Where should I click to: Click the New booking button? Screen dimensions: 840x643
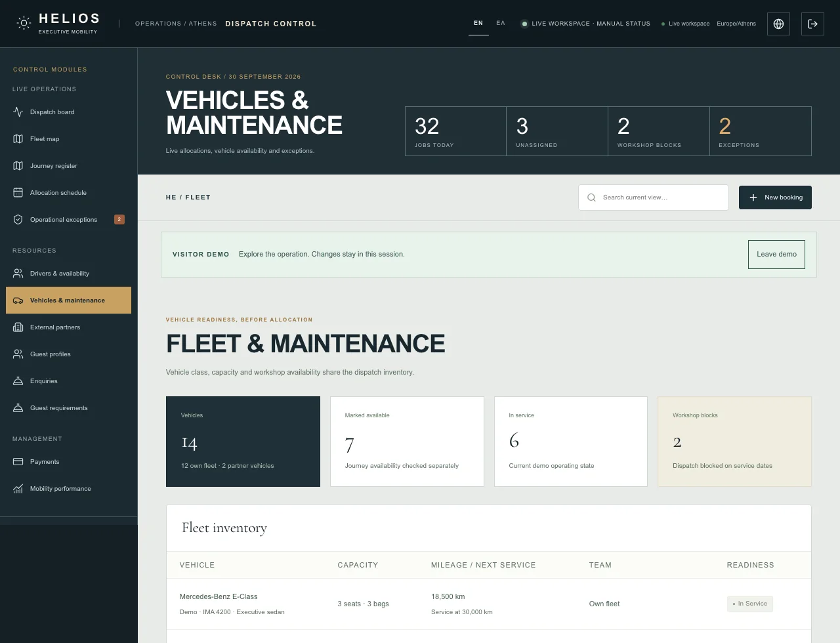pos(775,197)
